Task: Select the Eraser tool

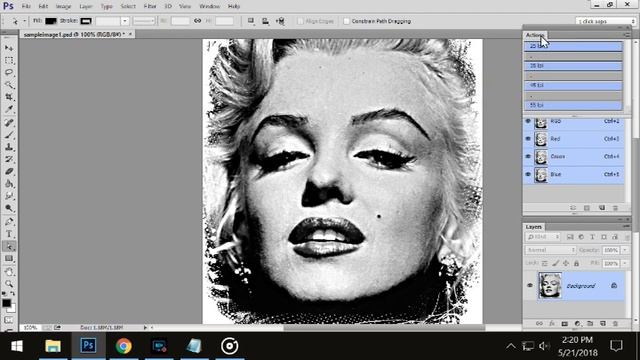Action: pos(9,171)
